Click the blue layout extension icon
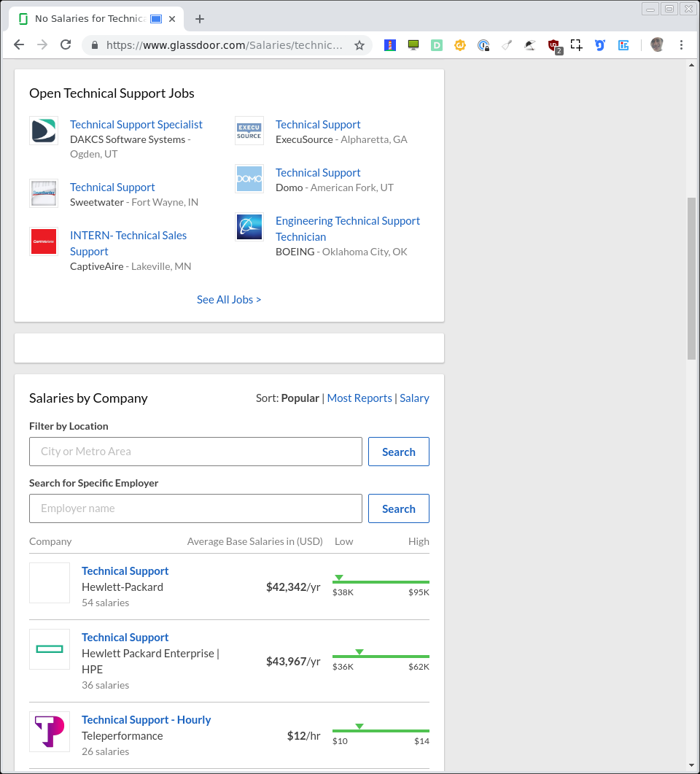 pos(623,45)
